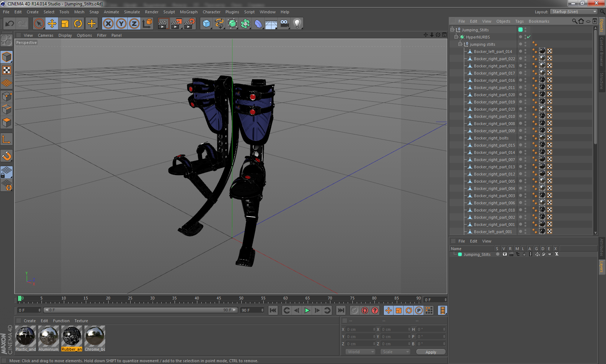Open the Layout dropdown Startup (User)

pyautogui.click(x=574, y=12)
